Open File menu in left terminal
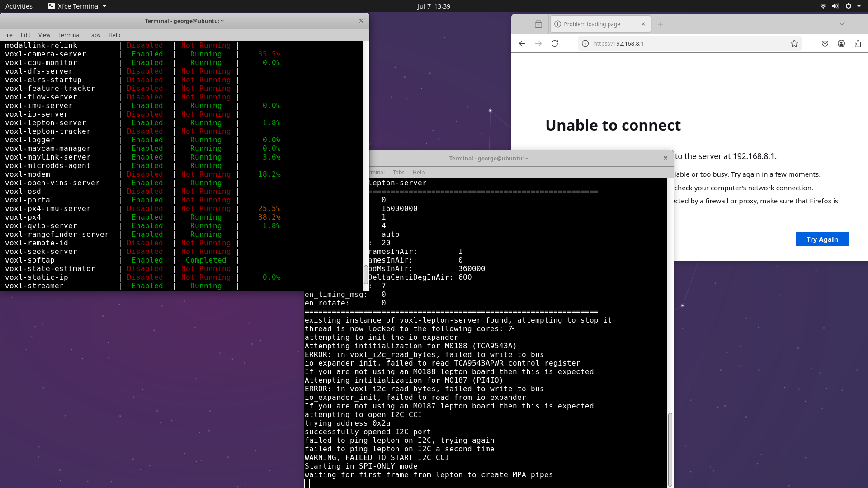The height and width of the screenshot is (488, 868). (8, 35)
